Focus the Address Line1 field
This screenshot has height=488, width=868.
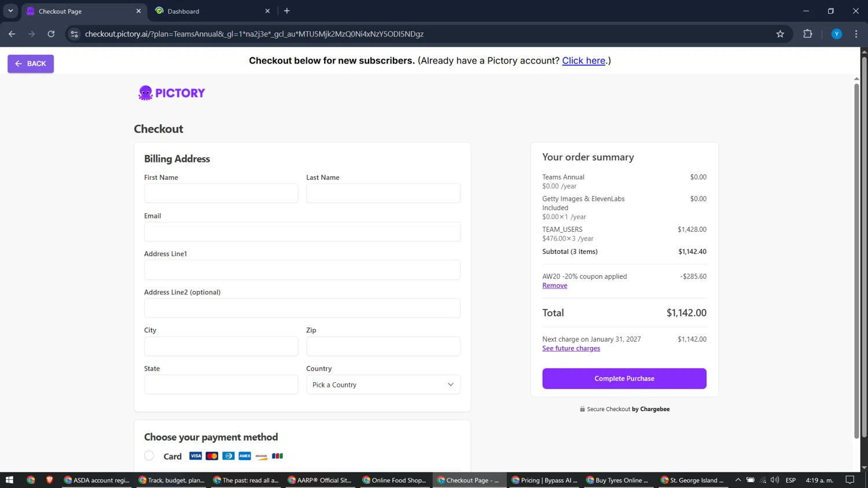(x=302, y=269)
